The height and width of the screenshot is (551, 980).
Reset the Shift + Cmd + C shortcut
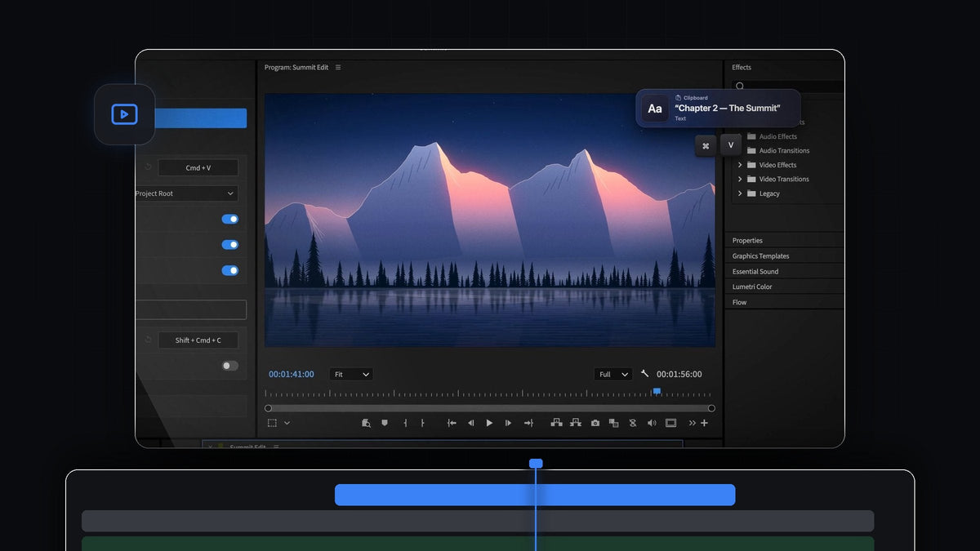point(148,340)
